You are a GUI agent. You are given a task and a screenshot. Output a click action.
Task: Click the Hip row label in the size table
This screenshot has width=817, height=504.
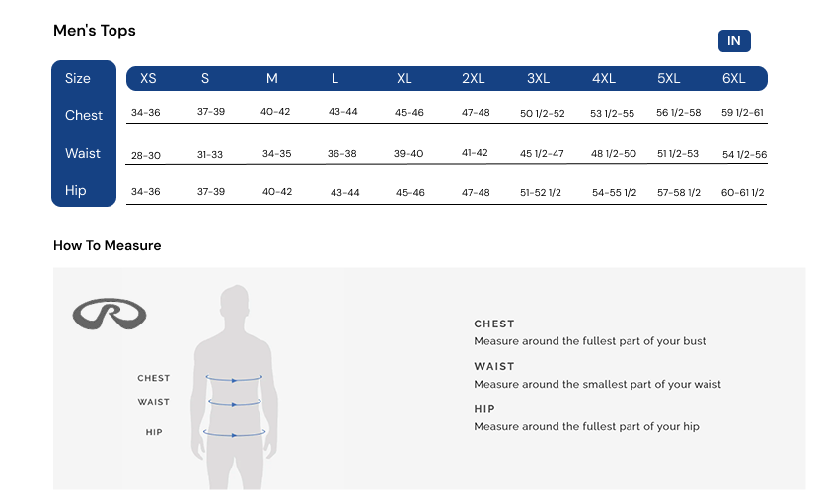(x=76, y=190)
